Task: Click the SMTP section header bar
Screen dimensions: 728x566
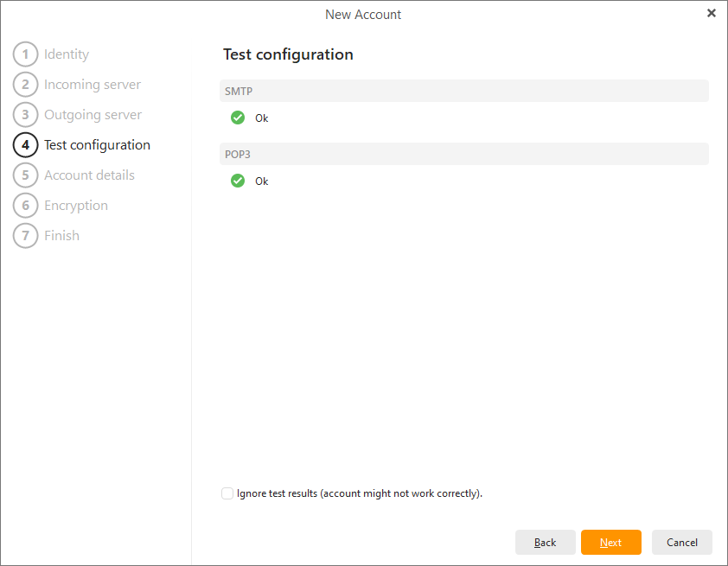Action: 464,91
